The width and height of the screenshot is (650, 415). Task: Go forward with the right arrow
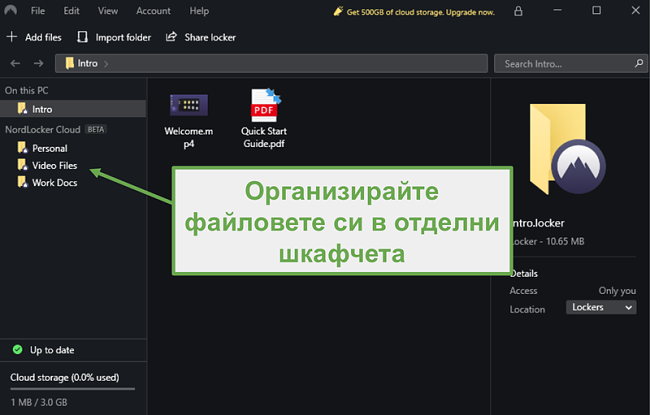coord(39,63)
